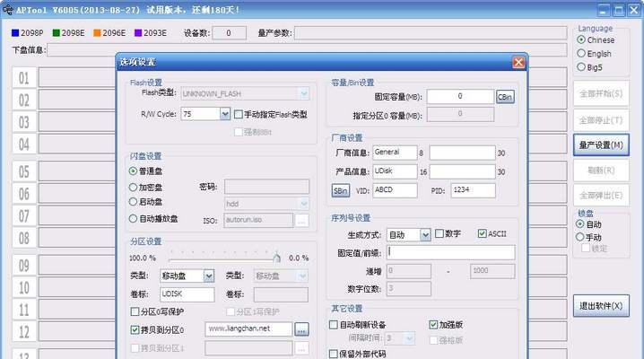Click the 100.0 % partition value
The height and width of the screenshot is (359, 644).
(x=143, y=258)
